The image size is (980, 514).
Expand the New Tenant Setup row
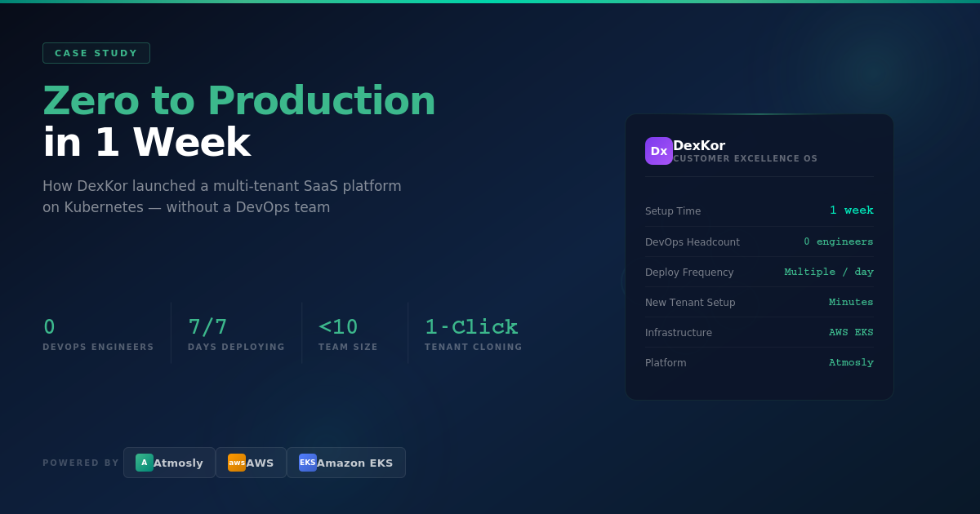tap(759, 302)
